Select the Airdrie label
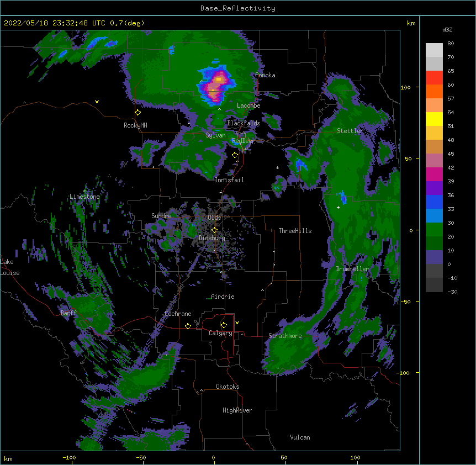This screenshot has height=465, width=476. (223, 297)
